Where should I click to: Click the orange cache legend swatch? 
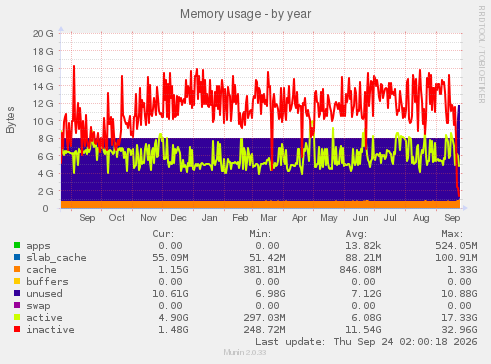pos(17,269)
